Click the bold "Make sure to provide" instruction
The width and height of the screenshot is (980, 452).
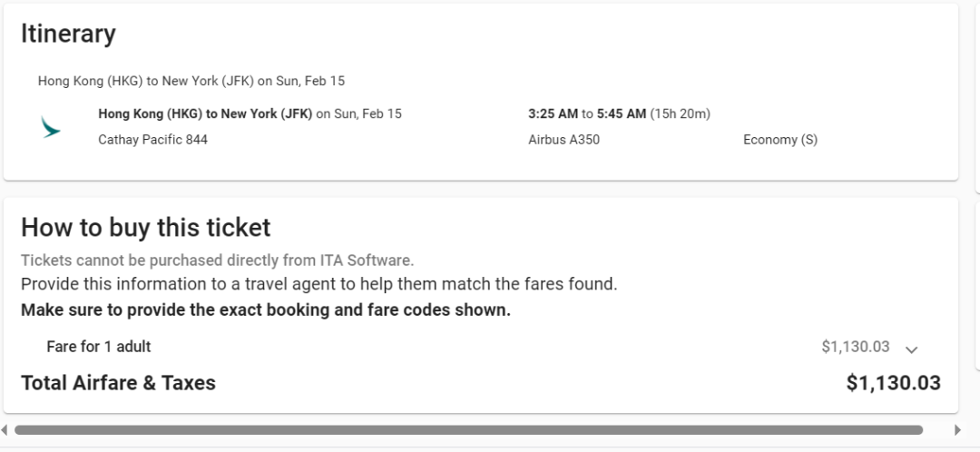265,310
